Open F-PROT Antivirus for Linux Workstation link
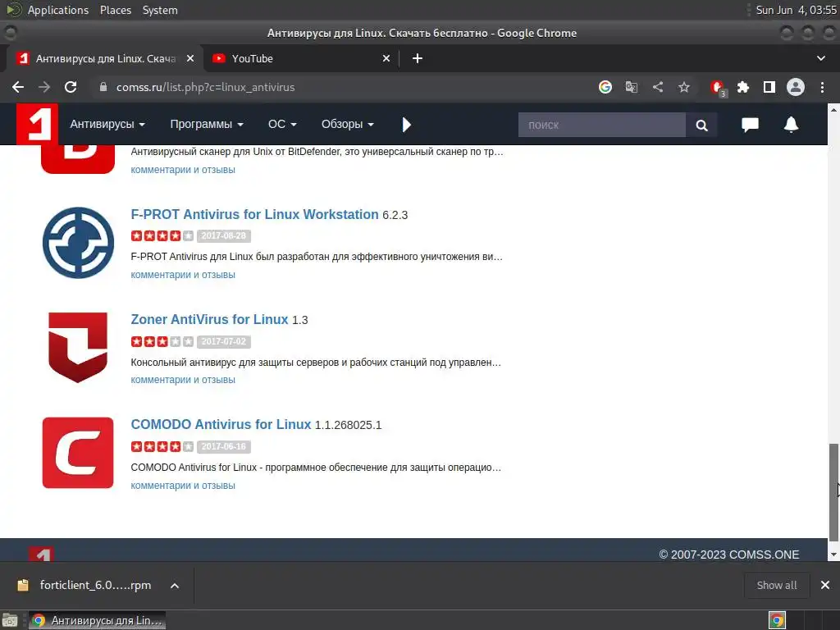The height and width of the screenshot is (630, 840). click(254, 214)
